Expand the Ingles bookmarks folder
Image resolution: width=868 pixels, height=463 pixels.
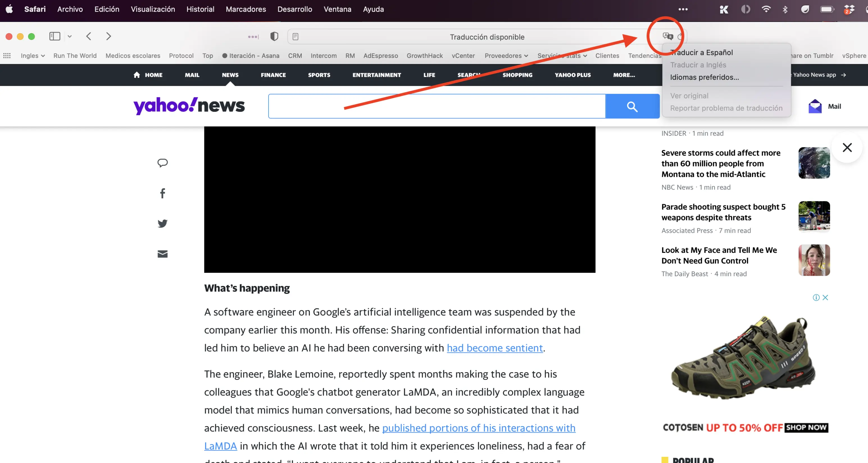33,55
